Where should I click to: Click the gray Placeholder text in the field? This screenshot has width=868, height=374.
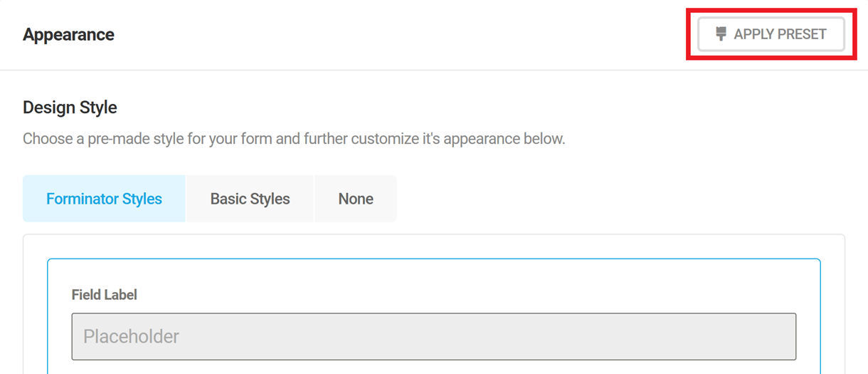pyautogui.click(x=131, y=336)
